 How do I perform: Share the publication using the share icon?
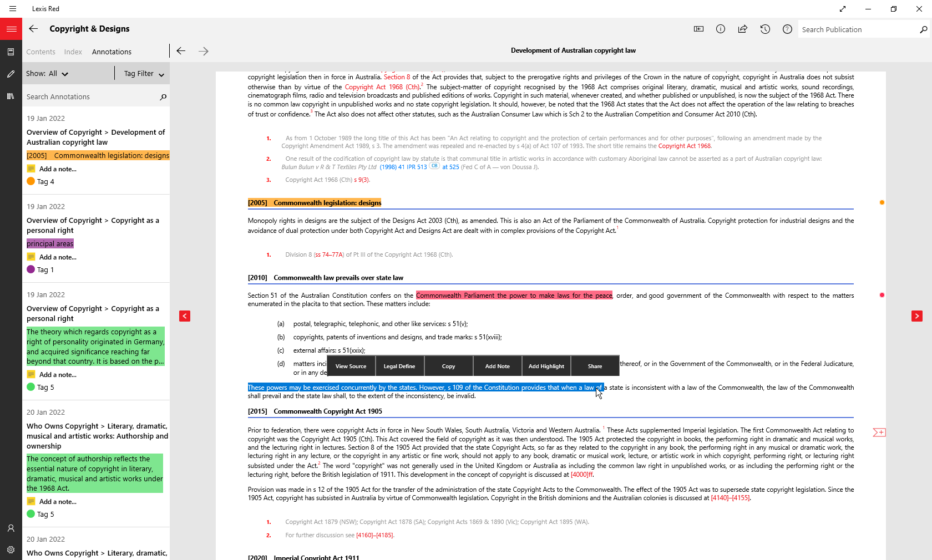[742, 29]
